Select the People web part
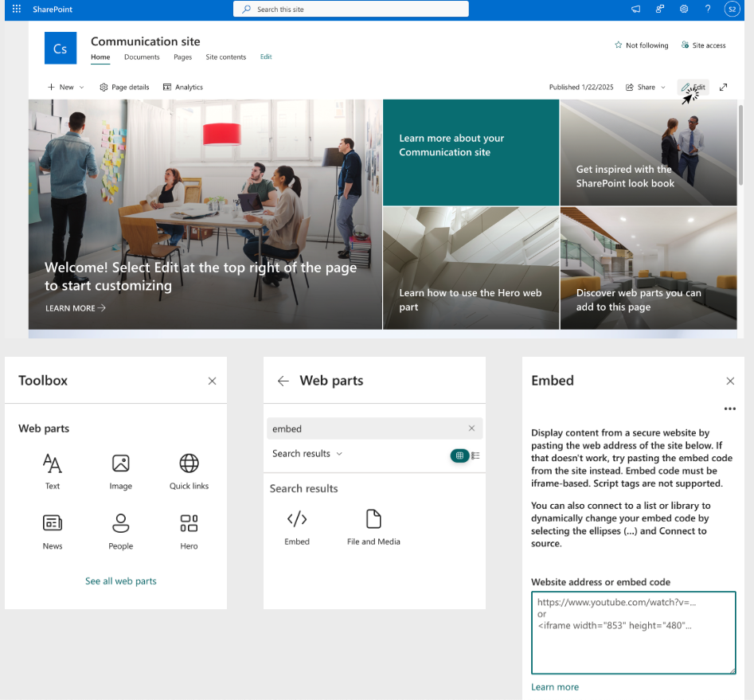Viewport: 754px width, 700px height. (121, 532)
